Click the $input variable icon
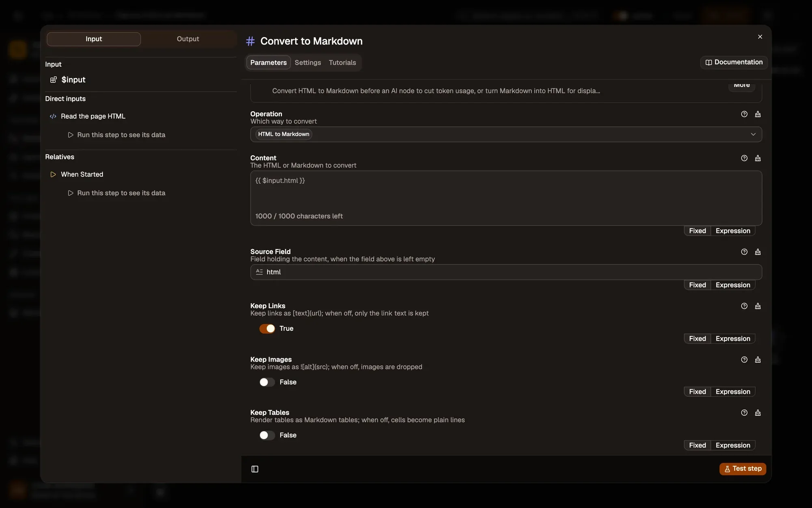 [53, 80]
